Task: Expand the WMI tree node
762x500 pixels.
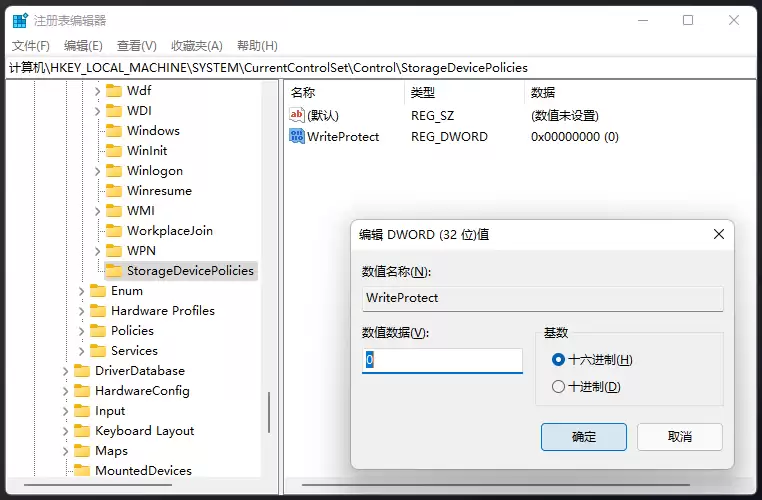Action: click(x=97, y=211)
